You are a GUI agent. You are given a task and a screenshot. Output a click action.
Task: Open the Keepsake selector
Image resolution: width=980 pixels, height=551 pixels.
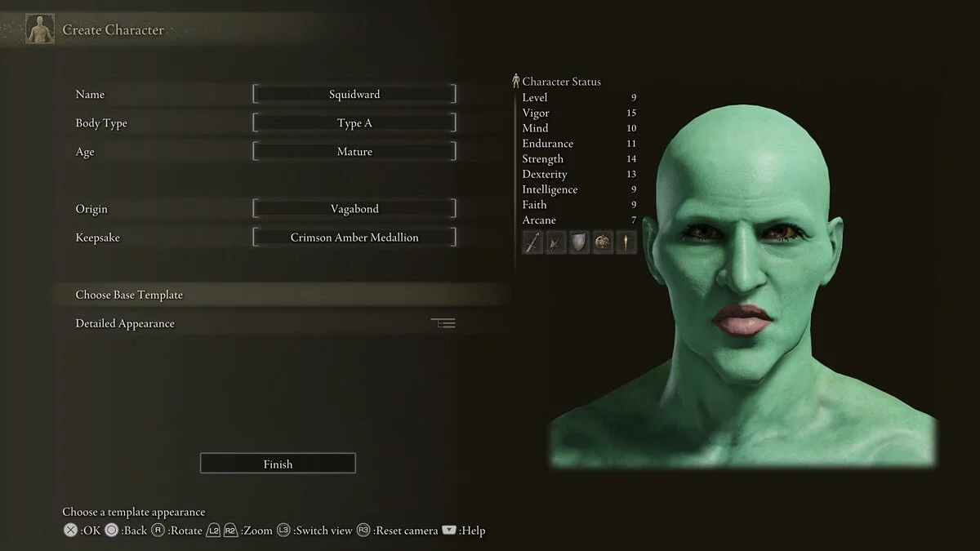tap(354, 238)
